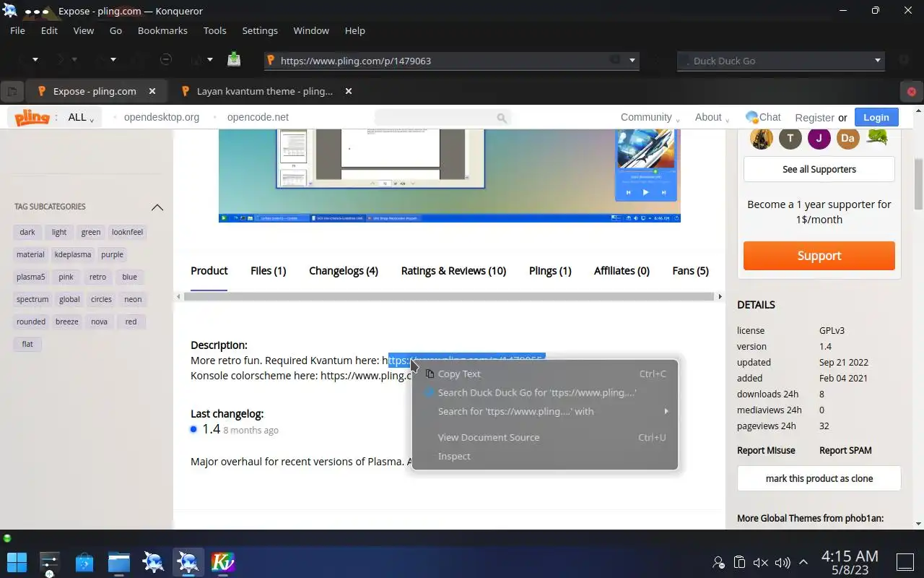Click the muted microphone icon in the system tray
Viewport: 924px width, 578px height.
(760, 562)
